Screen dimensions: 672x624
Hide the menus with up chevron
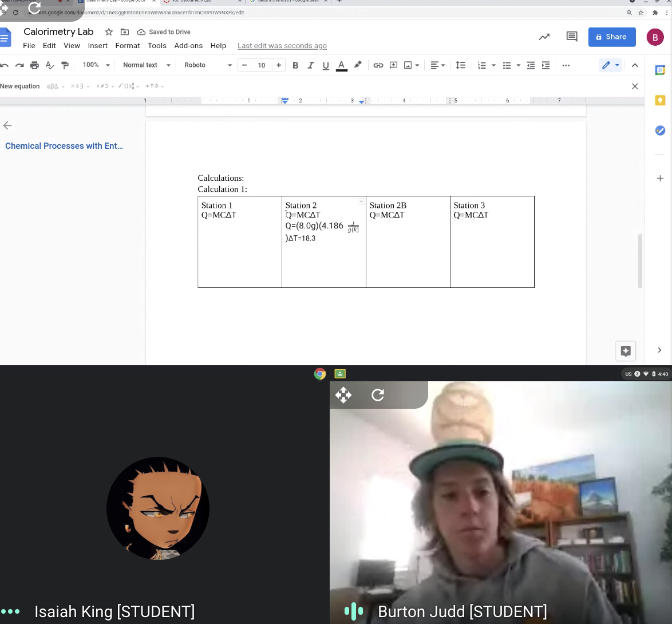(635, 65)
